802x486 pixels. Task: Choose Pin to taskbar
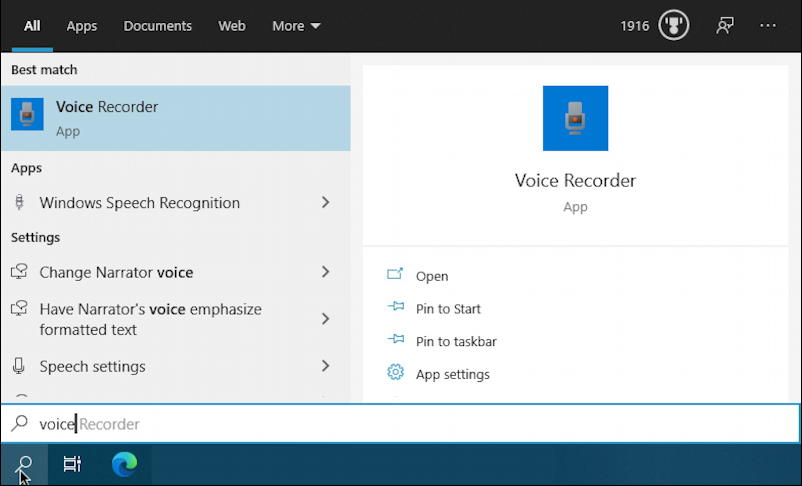coord(456,342)
